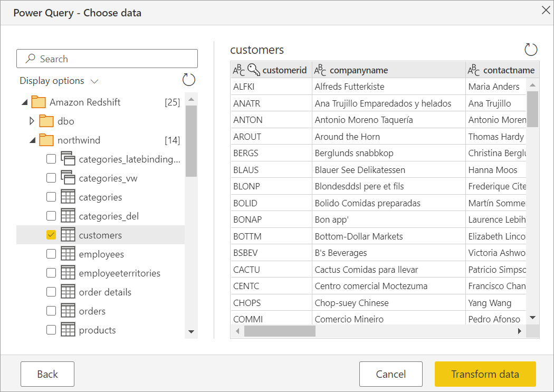This screenshot has width=554, height=392.
Task: Click inside the Search input field
Action: 106,58
